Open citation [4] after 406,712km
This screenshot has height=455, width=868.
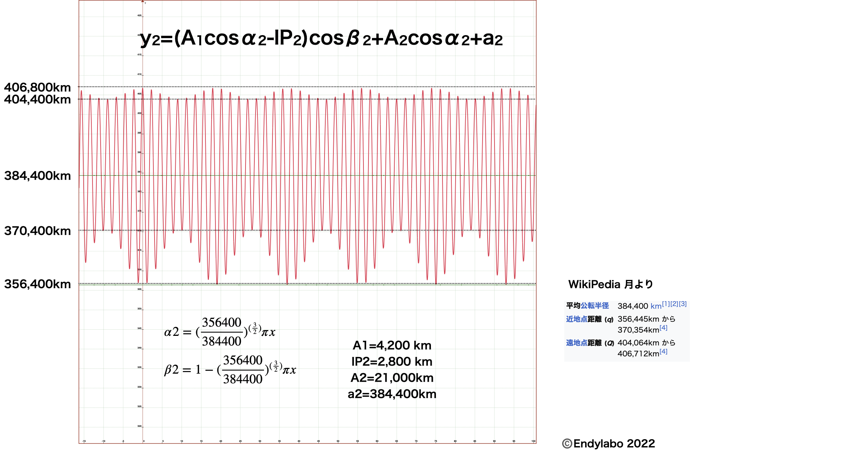pyautogui.click(x=663, y=351)
